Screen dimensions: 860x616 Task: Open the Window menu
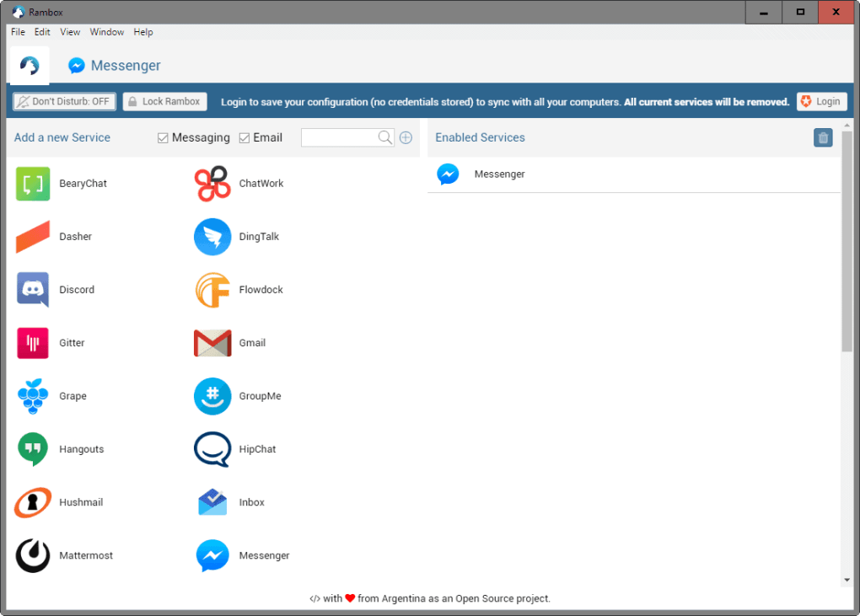(106, 32)
